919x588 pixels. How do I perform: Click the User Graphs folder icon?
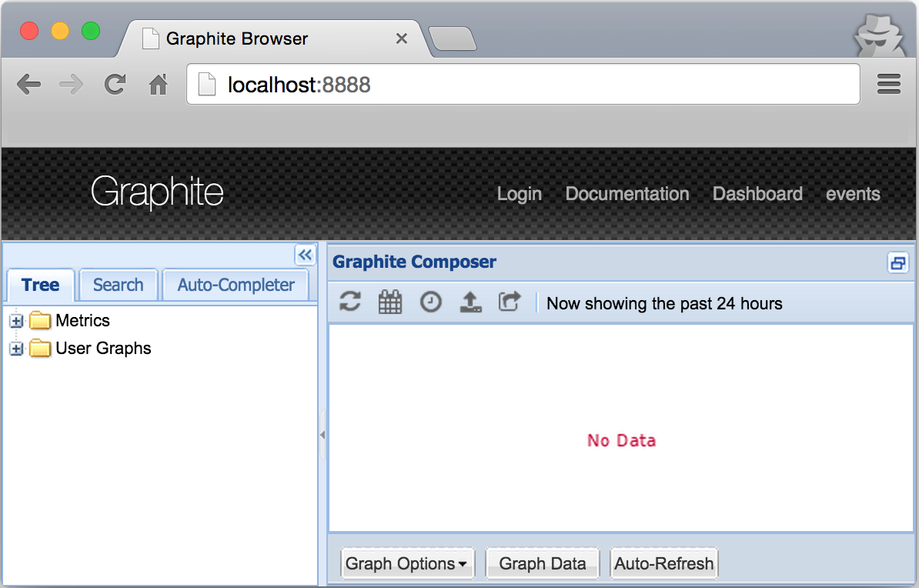(40, 348)
